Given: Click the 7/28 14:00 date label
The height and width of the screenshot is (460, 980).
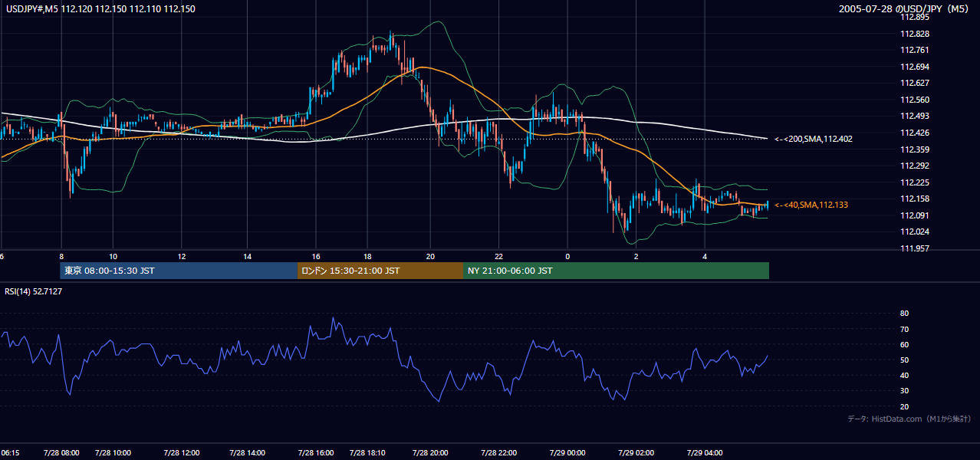Looking at the screenshot, I should click(247, 452).
